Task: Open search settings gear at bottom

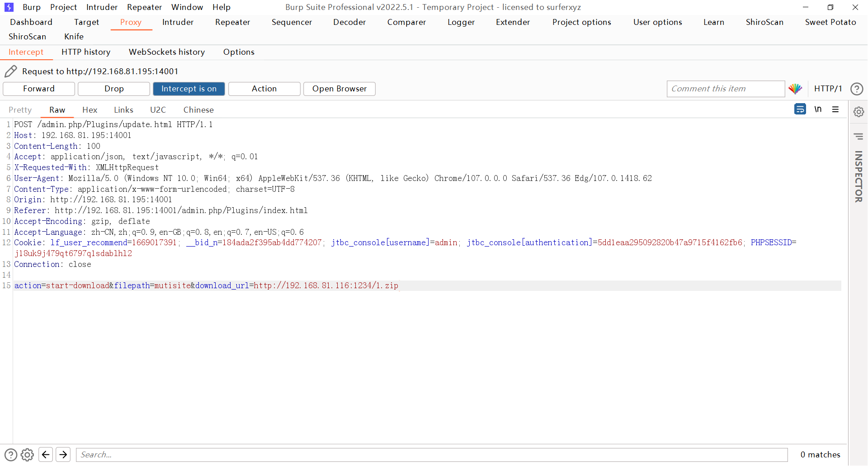Action: point(27,455)
